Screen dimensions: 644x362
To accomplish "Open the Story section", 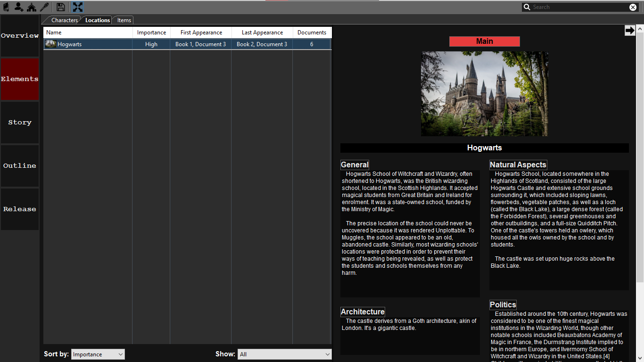I will click(x=20, y=123).
